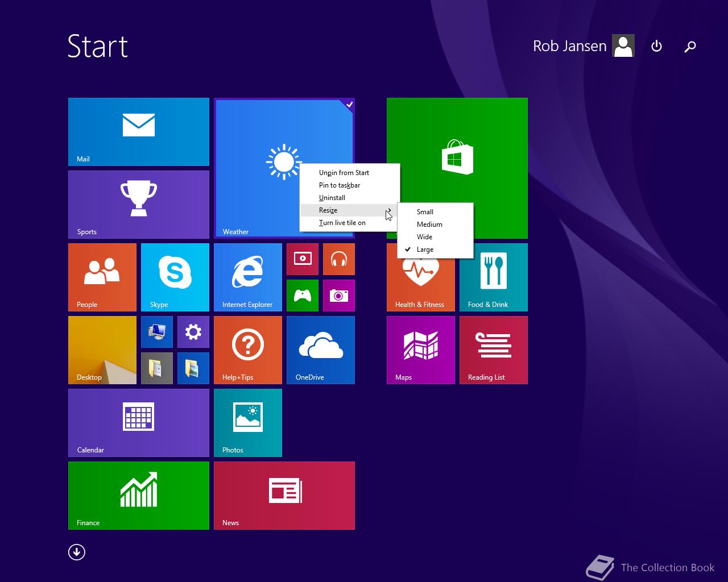Expand the Resize submenu
This screenshot has width=728, height=582.
pyautogui.click(x=349, y=210)
